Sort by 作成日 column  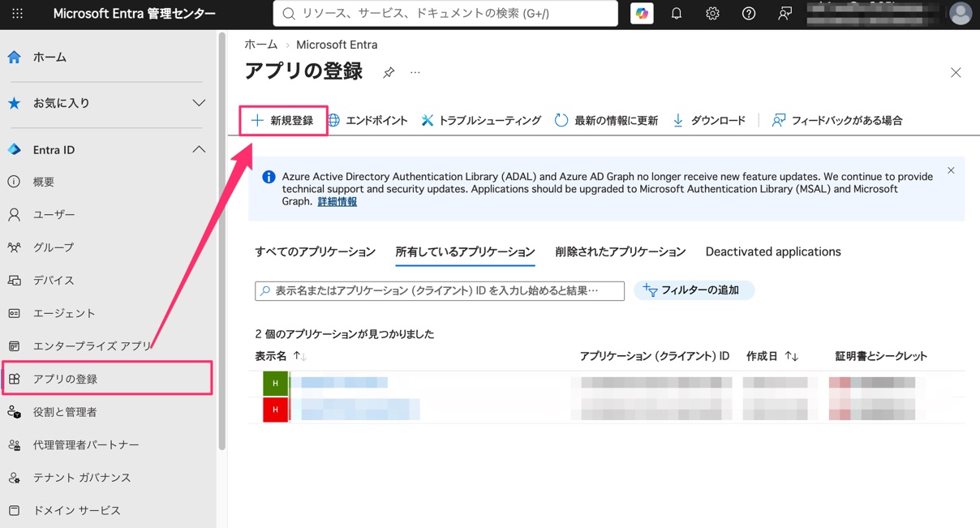772,356
